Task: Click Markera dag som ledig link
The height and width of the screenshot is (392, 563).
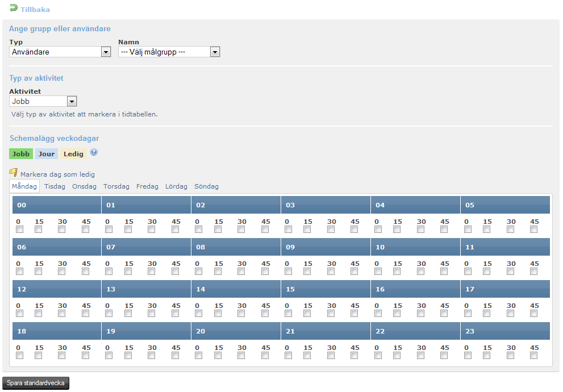Action: coord(57,174)
